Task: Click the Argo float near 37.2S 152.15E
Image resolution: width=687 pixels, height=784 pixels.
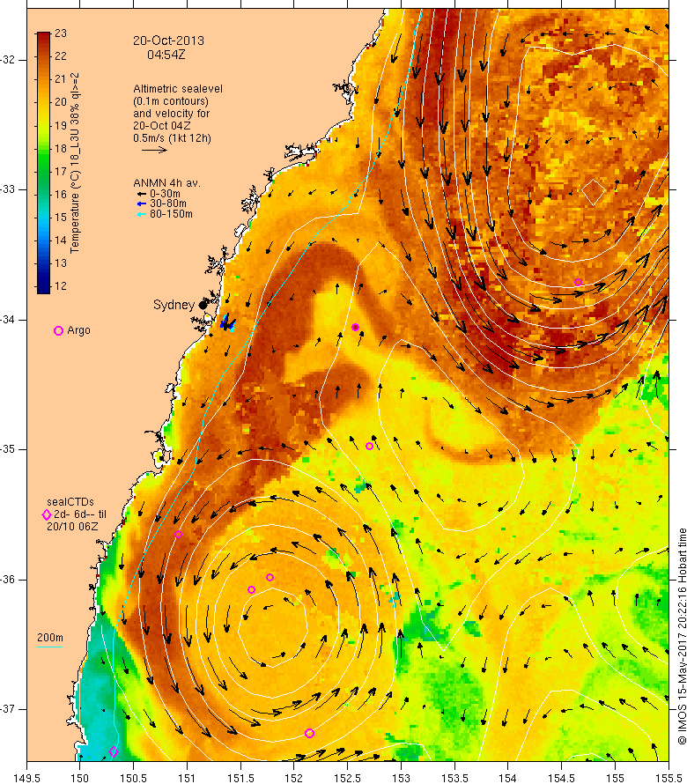Action: click(x=309, y=734)
